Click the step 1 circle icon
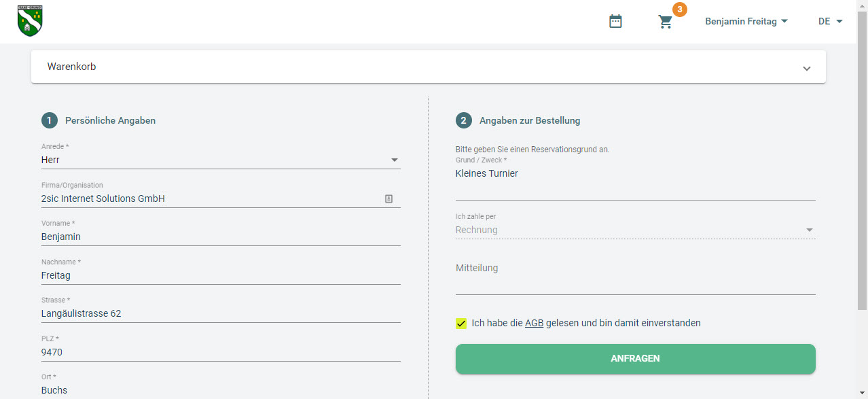The width and height of the screenshot is (868, 399). (x=50, y=120)
